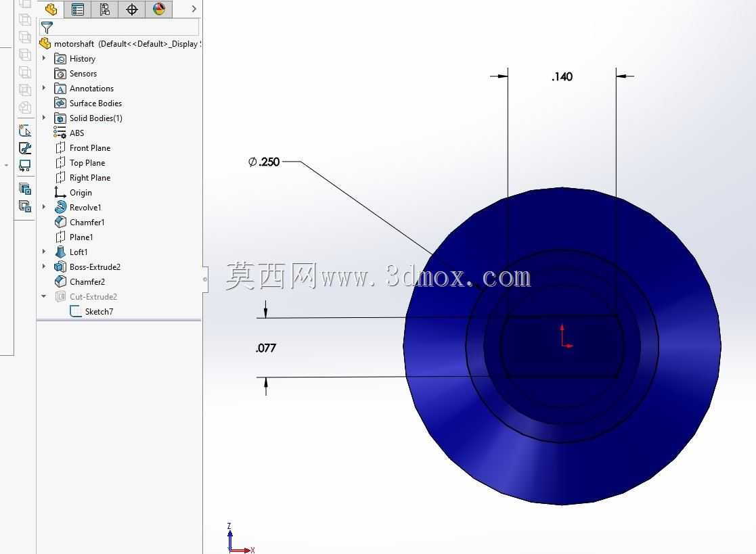Click the History folder icon
This screenshot has height=554, width=756.
pos(60,59)
